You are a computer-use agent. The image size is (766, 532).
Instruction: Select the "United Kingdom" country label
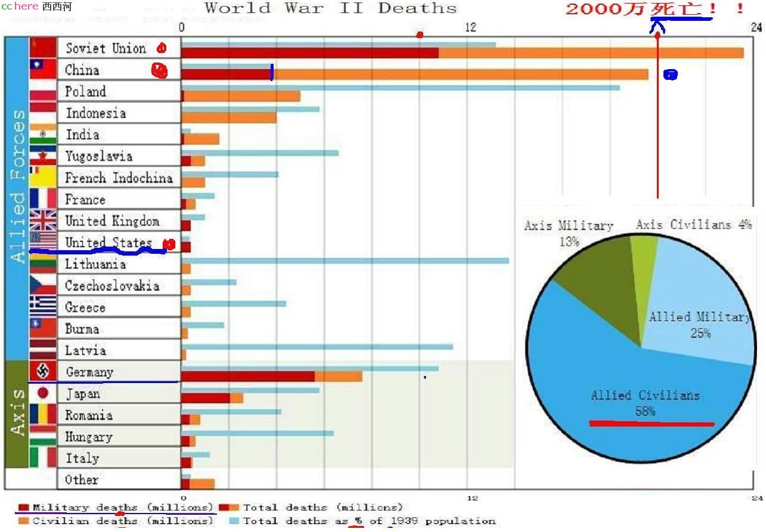[112, 221]
